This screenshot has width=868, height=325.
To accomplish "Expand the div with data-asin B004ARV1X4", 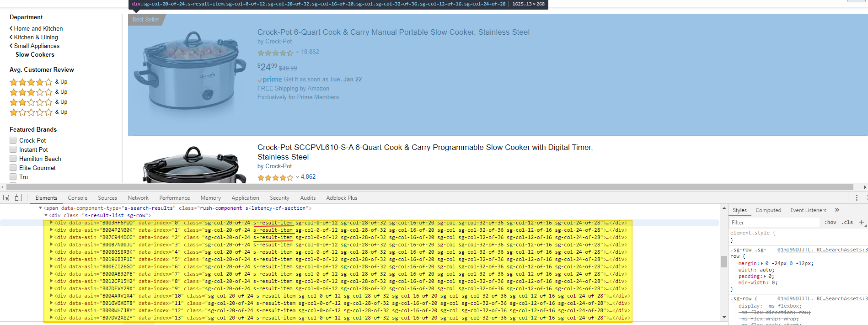I will [x=51, y=296].
